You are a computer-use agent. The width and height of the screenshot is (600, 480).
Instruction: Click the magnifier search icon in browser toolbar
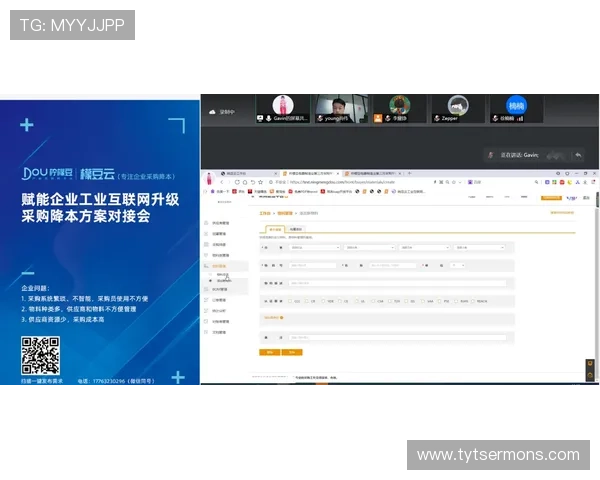tap(536, 182)
